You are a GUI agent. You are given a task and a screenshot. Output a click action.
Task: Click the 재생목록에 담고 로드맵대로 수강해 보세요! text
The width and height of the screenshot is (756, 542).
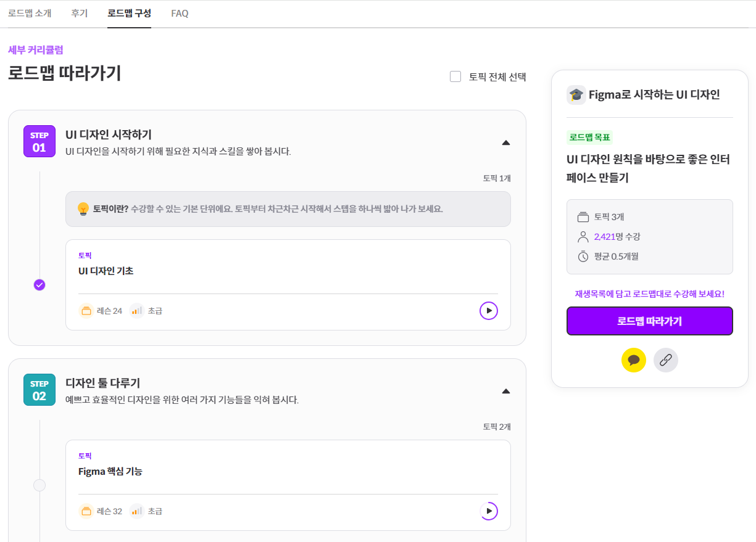(x=649, y=294)
